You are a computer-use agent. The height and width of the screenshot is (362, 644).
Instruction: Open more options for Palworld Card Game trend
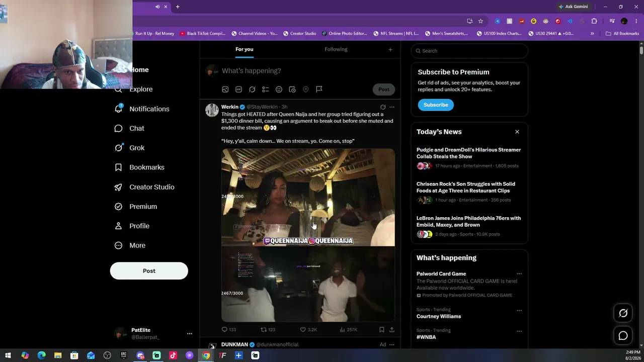(x=519, y=274)
